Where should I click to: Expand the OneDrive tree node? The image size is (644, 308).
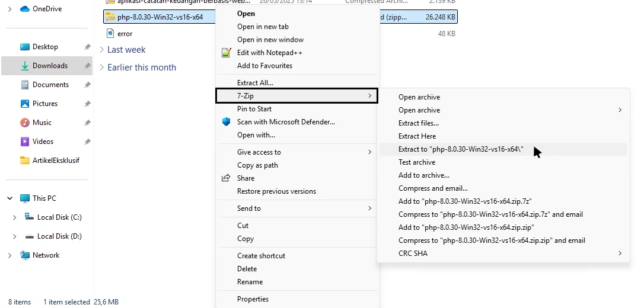10,9
